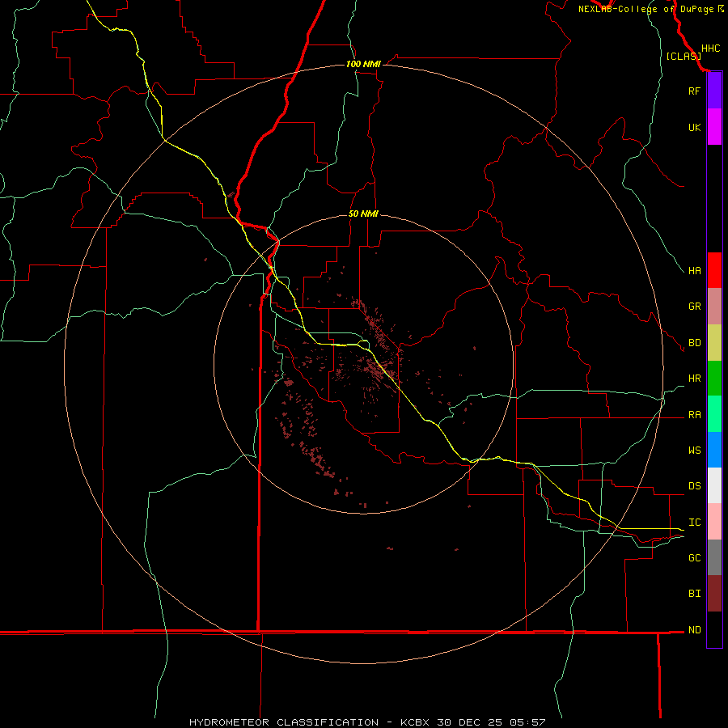Click the magenta UK legend swatch
The width and height of the screenshot is (728, 728).
pyautogui.click(x=714, y=127)
